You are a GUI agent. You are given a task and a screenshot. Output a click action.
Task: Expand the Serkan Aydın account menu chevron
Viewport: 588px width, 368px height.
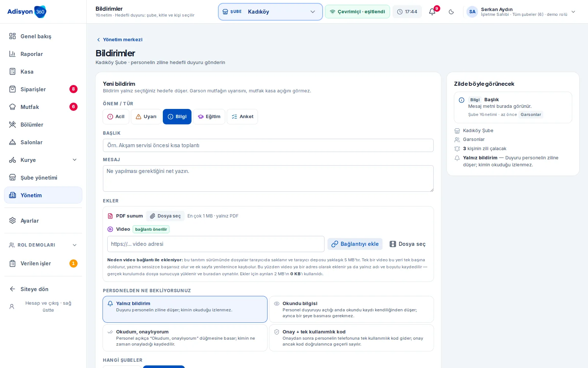tap(573, 12)
